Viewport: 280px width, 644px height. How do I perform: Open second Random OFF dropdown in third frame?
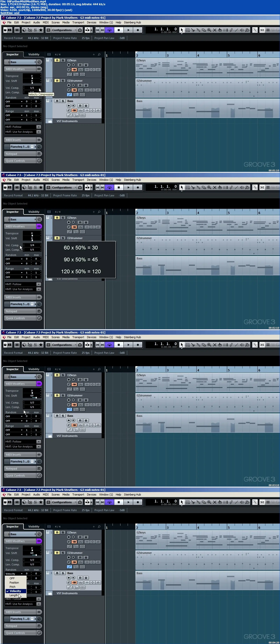coord(14,421)
